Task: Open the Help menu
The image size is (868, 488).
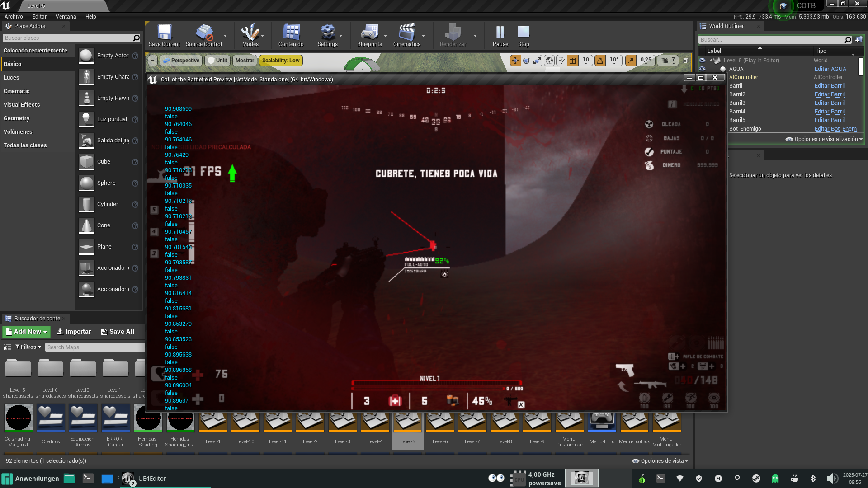Action: click(x=91, y=17)
